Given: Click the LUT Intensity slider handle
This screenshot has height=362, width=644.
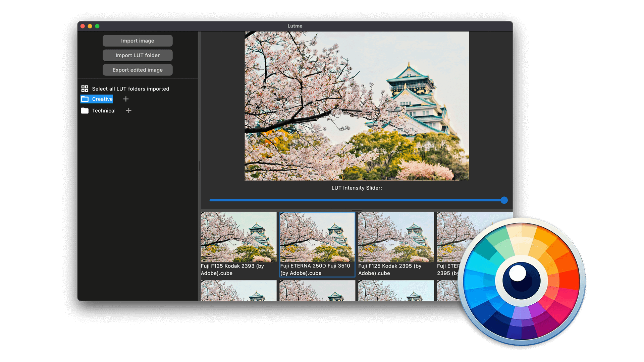Looking at the screenshot, I should [x=504, y=200].
